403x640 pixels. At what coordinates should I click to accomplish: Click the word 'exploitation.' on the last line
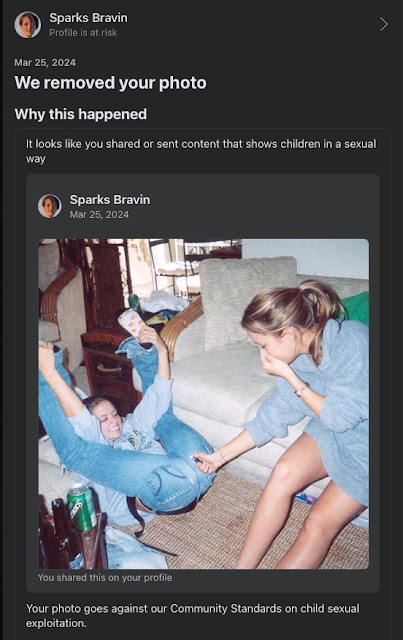pos(56,624)
